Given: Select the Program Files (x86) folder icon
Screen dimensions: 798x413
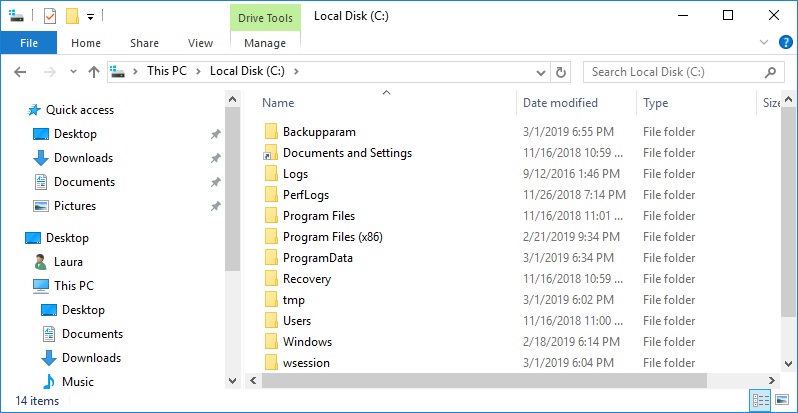Looking at the screenshot, I should coord(271,237).
